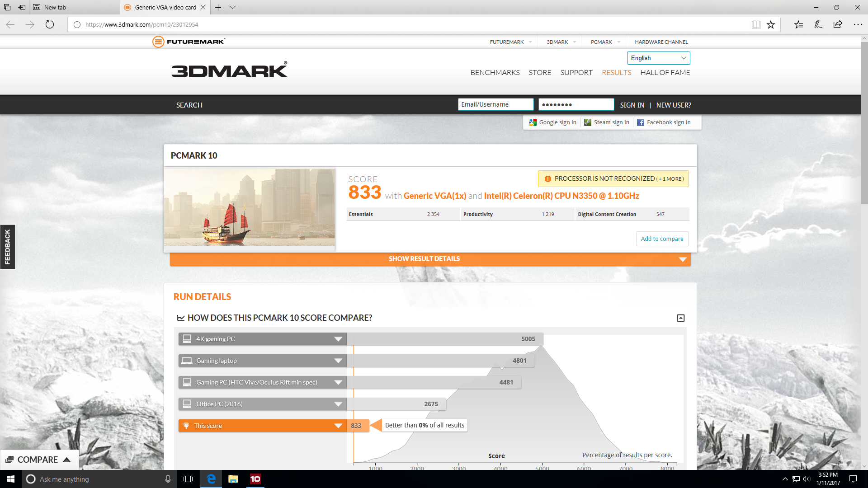The height and width of the screenshot is (488, 868).
Task: Sign in with Steam
Action: [x=607, y=122]
